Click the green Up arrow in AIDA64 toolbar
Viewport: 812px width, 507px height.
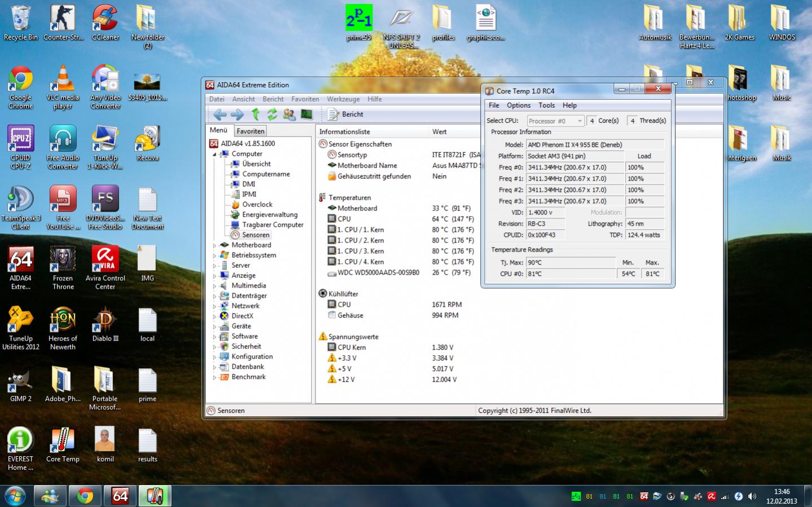tap(255, 114)
